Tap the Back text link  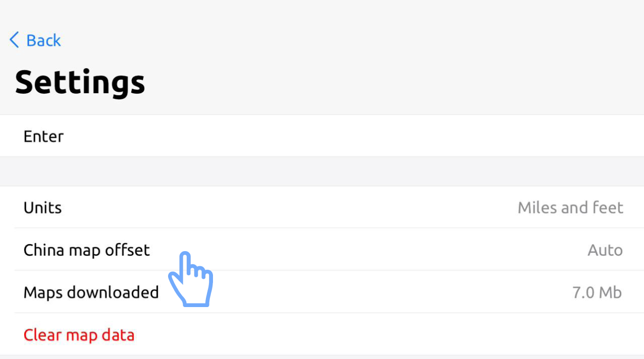43,40
